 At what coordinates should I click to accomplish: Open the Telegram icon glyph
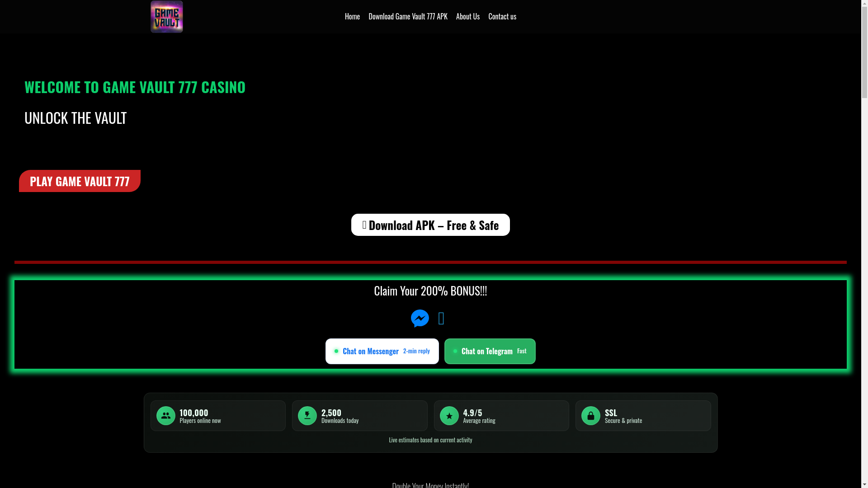pyautogui.click(x=441, y=319)
